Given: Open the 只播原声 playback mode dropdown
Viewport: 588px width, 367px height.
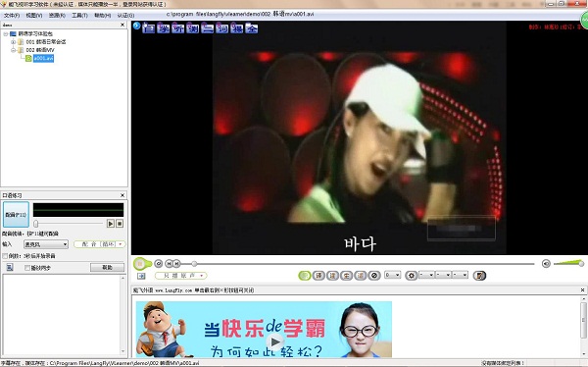Looking at the screenshot, I should [x=180, y=276].
